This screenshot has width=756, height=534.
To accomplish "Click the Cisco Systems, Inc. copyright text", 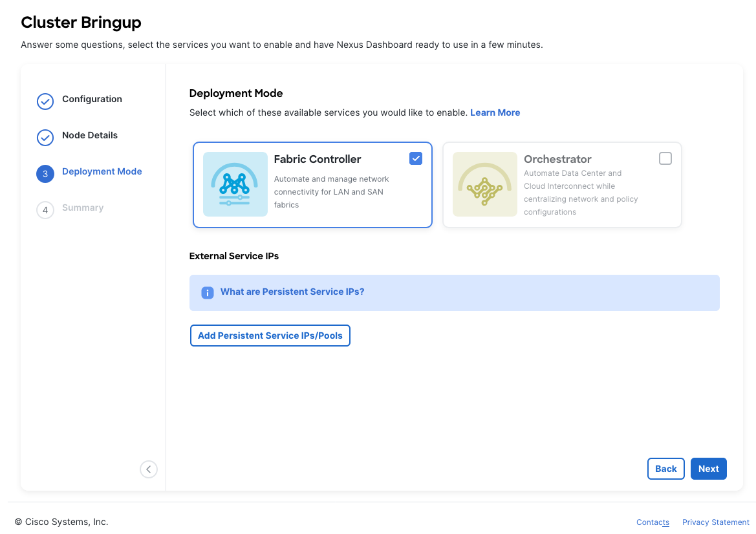I will point(61,522).
